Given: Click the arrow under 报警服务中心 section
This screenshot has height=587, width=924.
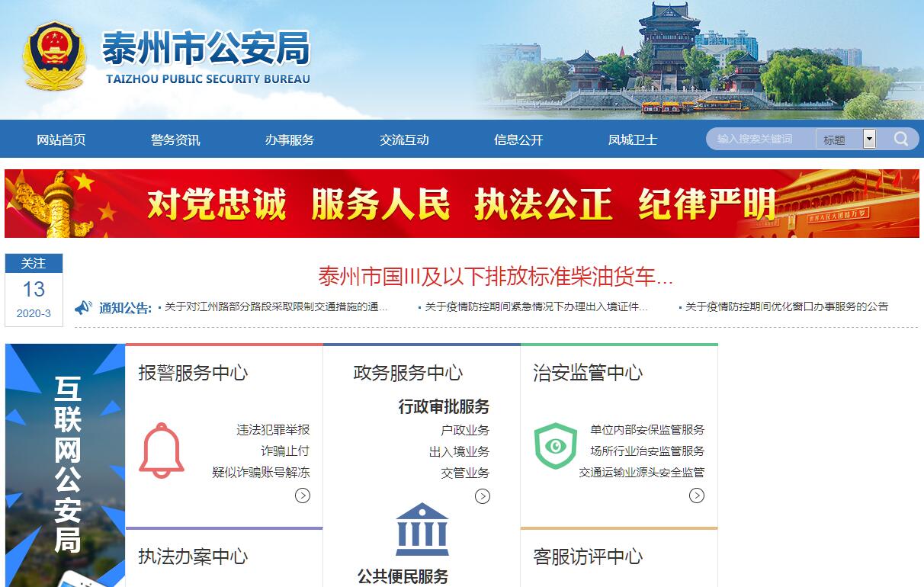Looking at the screenshot, I should (x=303, y=496).
